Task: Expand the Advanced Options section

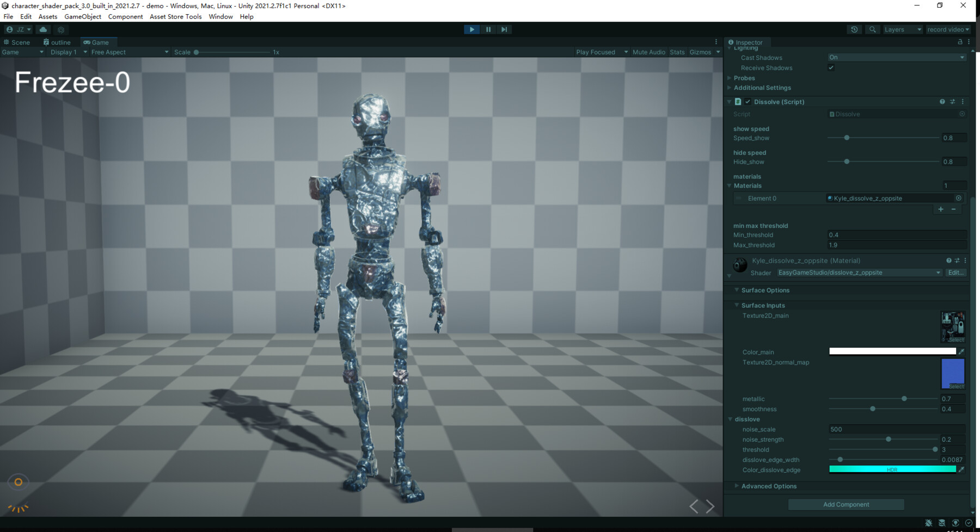Action: (x=769, y=486)
